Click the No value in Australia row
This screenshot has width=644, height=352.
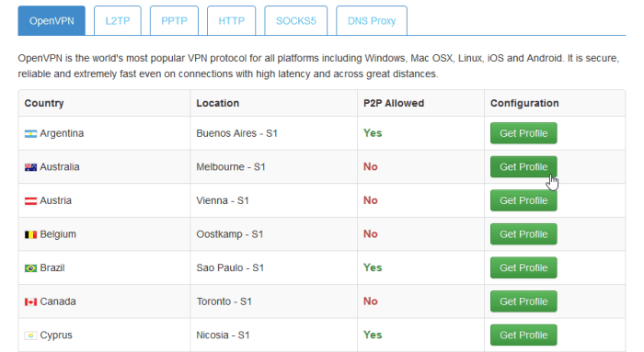coord(371,167)
